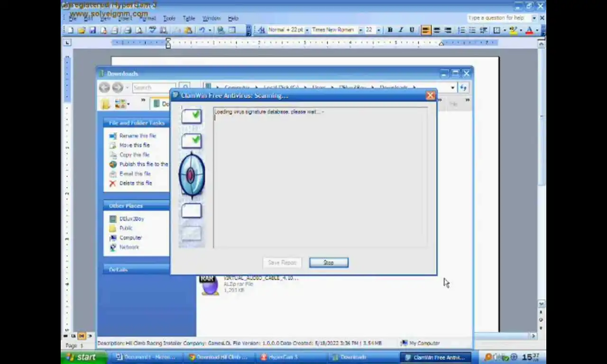Click E-mail this file link
Image resolution: width=607 pixels, height=364 pixels.
pos(135,174)
